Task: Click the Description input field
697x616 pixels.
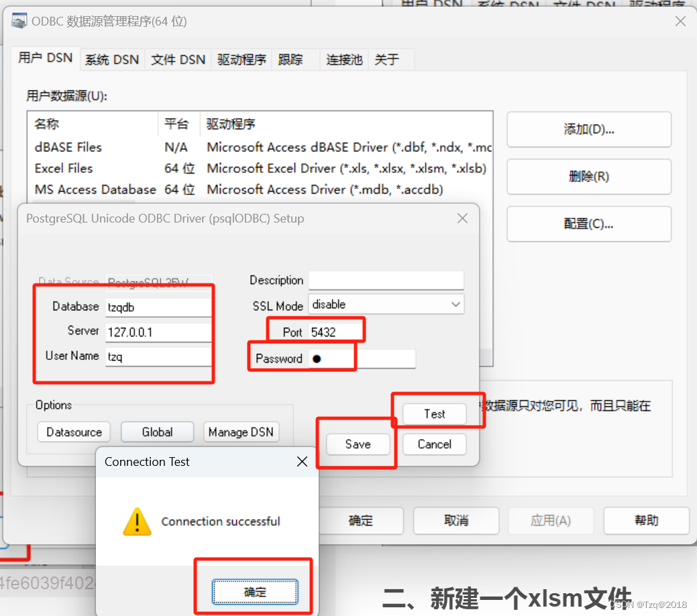Action: 386,280
